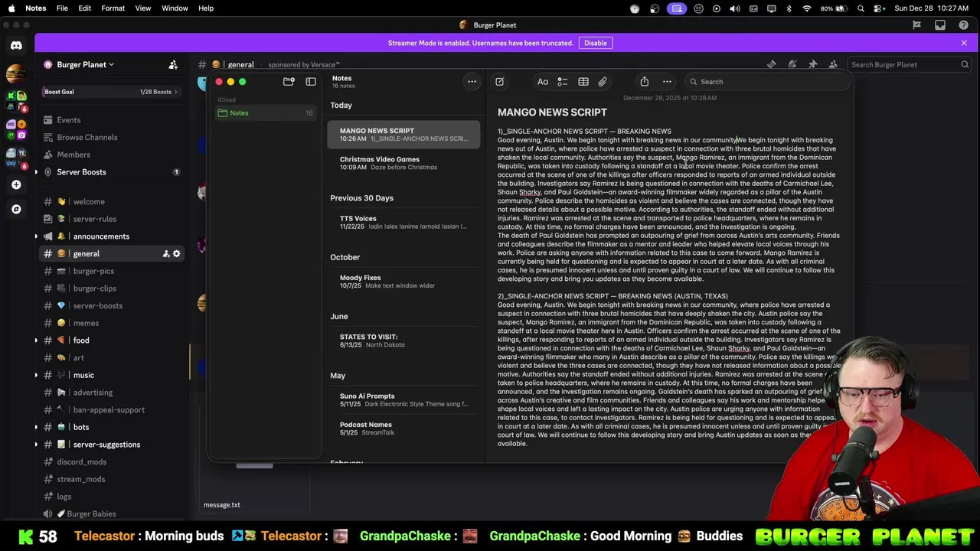Open Browse Channels
The image size is (980, 551).
[x=111, y=138]
